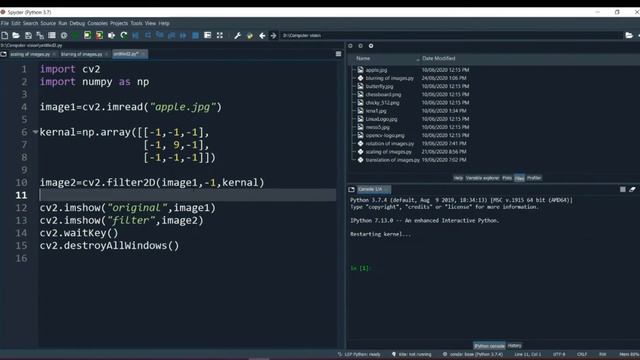Open the Consoles menu
The height and width of the screenshot is (360, 640).
[98, 23]
